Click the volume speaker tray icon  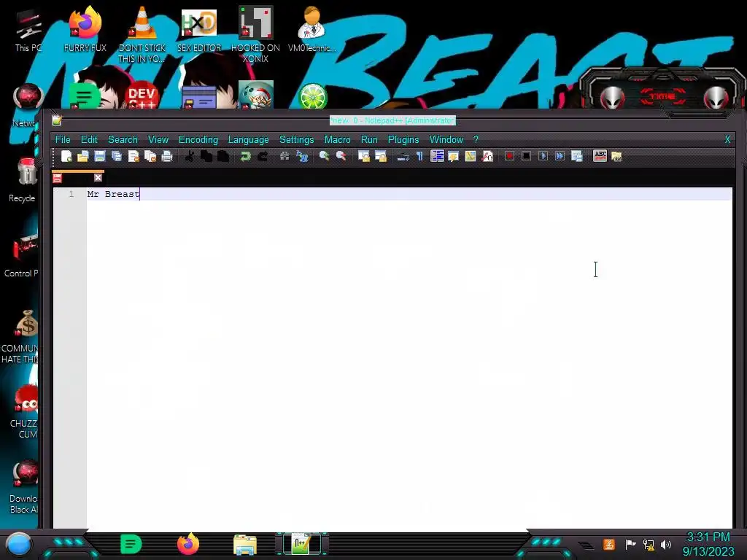tap(666, 544)
